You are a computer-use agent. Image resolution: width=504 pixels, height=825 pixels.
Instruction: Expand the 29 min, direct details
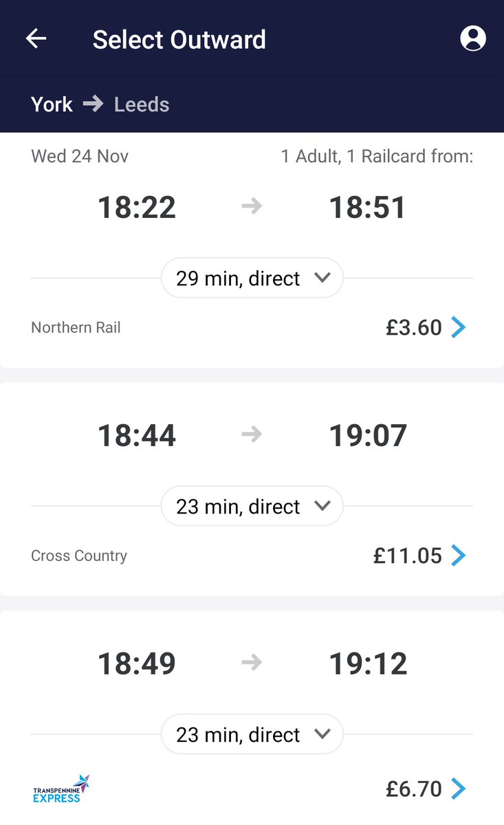click(252, 278)
